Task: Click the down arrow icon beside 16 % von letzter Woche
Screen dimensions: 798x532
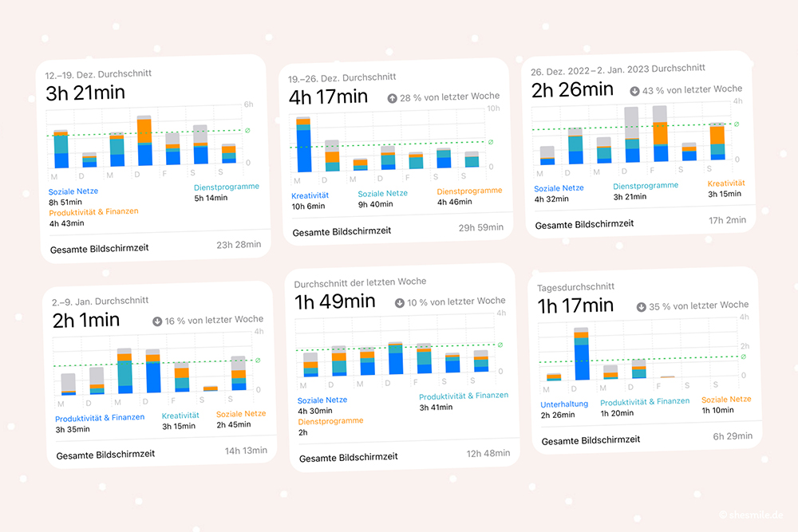Action: 157,321
